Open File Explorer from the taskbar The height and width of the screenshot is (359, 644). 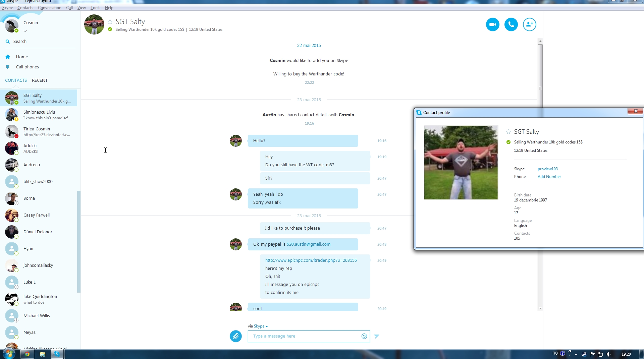pyautogui.click(x=42, y=354)
